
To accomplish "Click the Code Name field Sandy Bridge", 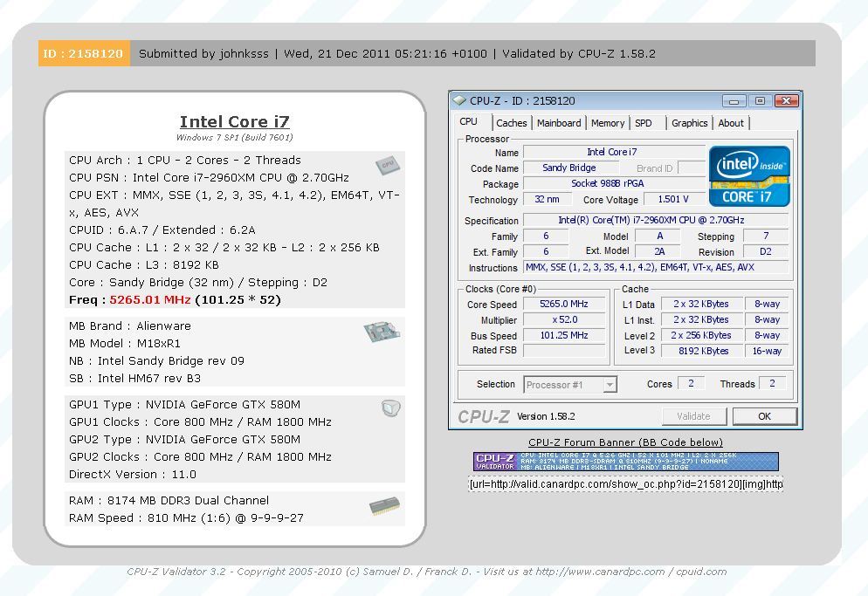I will click(x=570, y=168).
